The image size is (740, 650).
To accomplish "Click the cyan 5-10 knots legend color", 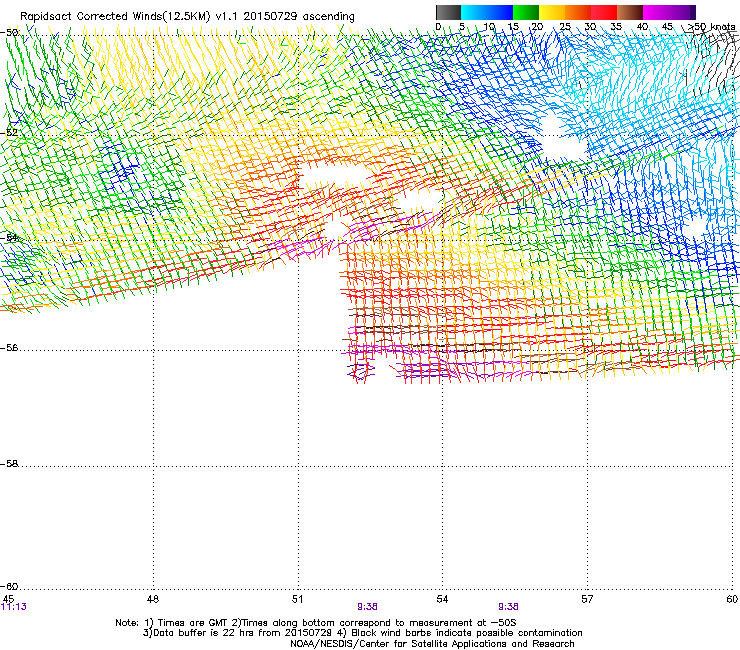I will click(474, 12).
